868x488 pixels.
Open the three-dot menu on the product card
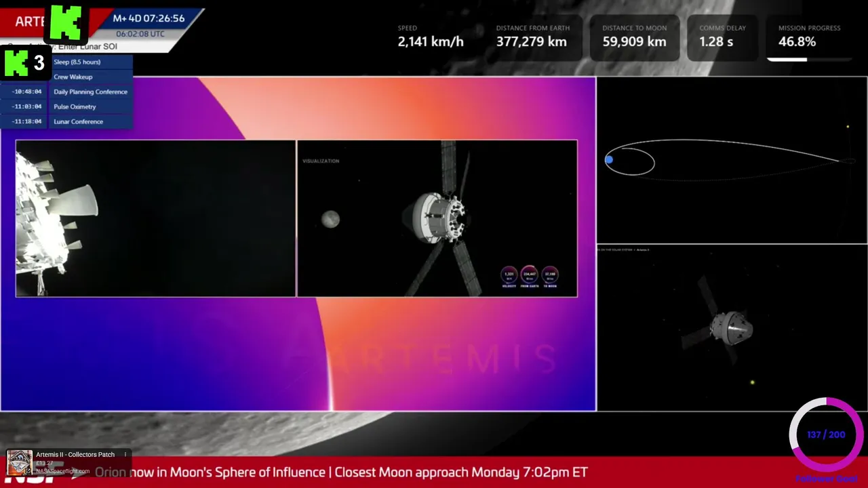point(125,455)
